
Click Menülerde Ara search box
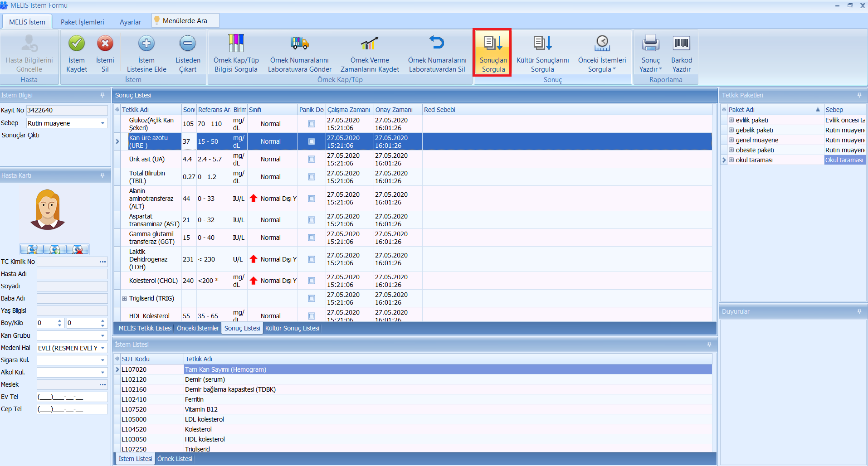[x=185, y=21]
